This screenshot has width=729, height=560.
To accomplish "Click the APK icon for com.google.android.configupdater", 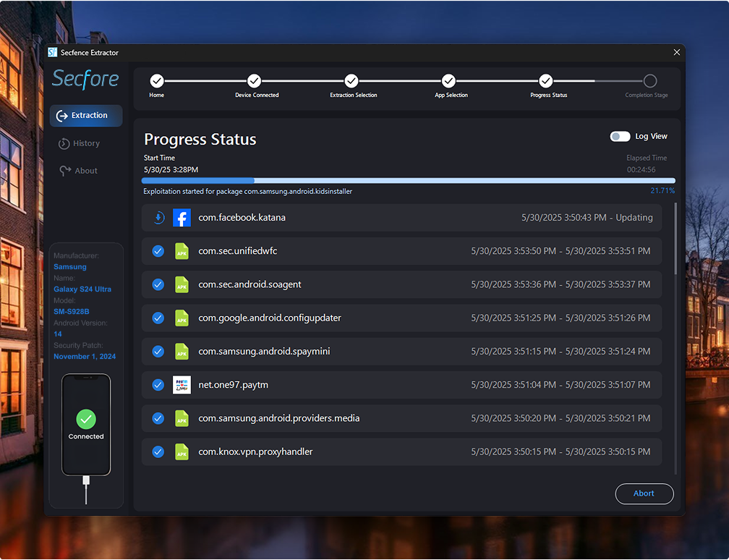I will coord(182,318).
